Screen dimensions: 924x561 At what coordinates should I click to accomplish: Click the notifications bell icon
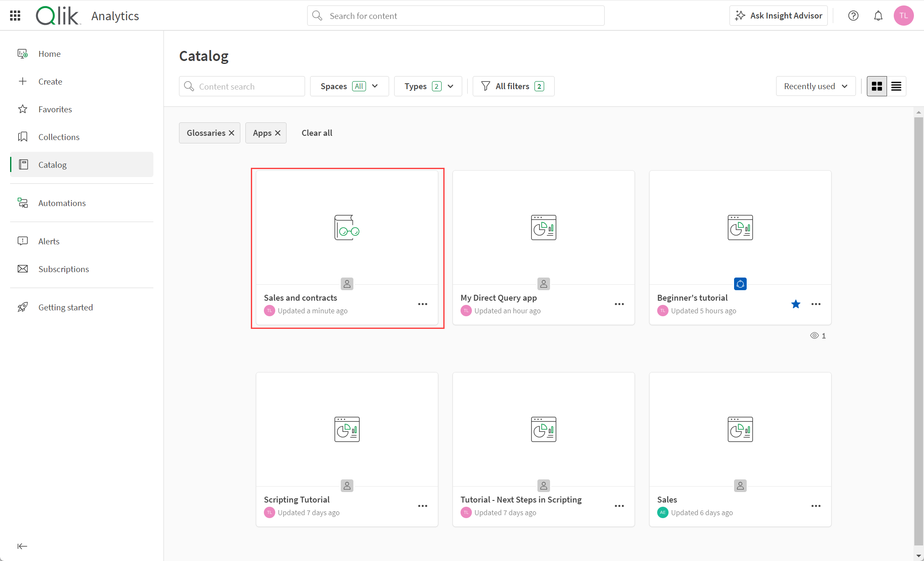878,16
